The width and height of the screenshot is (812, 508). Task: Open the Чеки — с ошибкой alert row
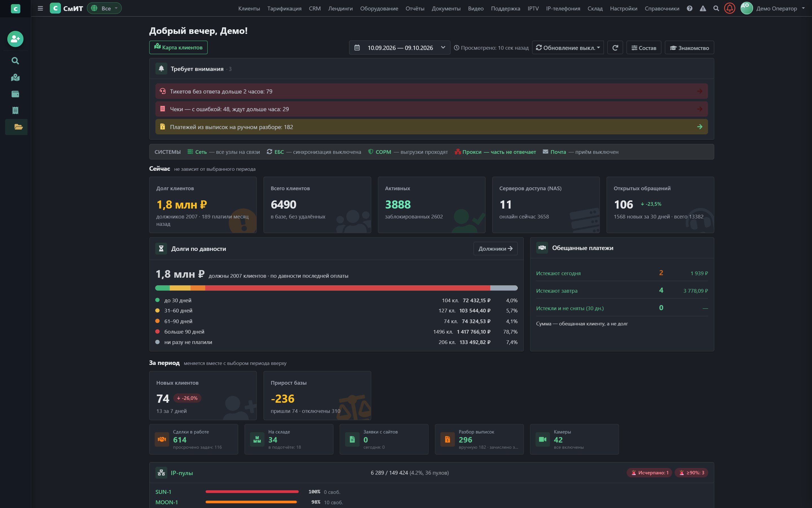click(431, 109)
